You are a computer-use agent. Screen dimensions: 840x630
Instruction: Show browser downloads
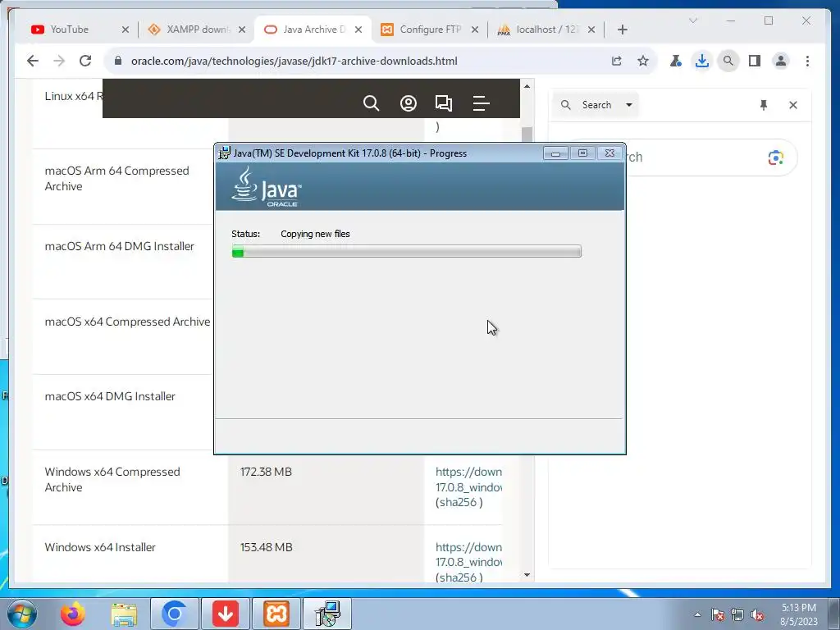pos(702,61)
